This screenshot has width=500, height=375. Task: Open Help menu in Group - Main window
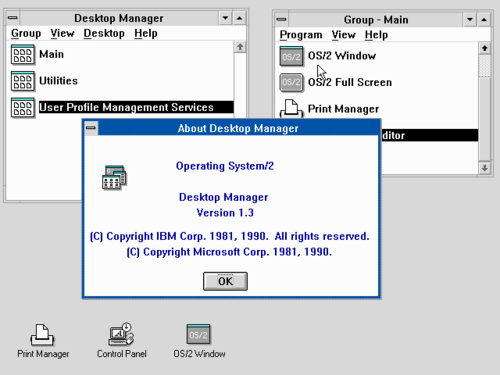[x=376, y=35]
